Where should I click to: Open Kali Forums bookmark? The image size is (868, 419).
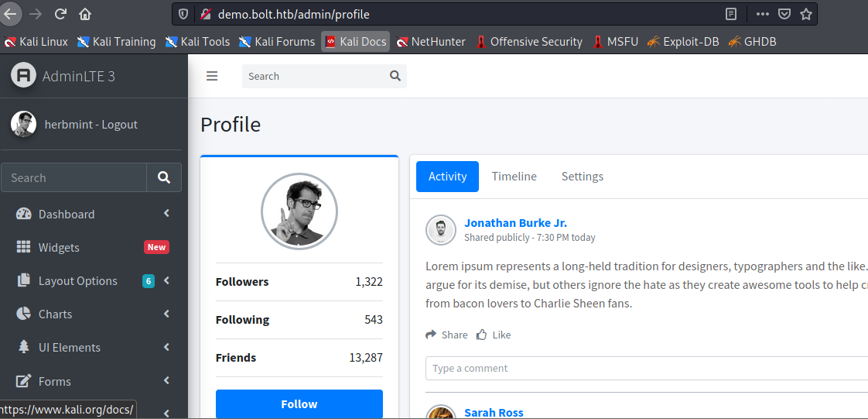(x=277, y=42)
